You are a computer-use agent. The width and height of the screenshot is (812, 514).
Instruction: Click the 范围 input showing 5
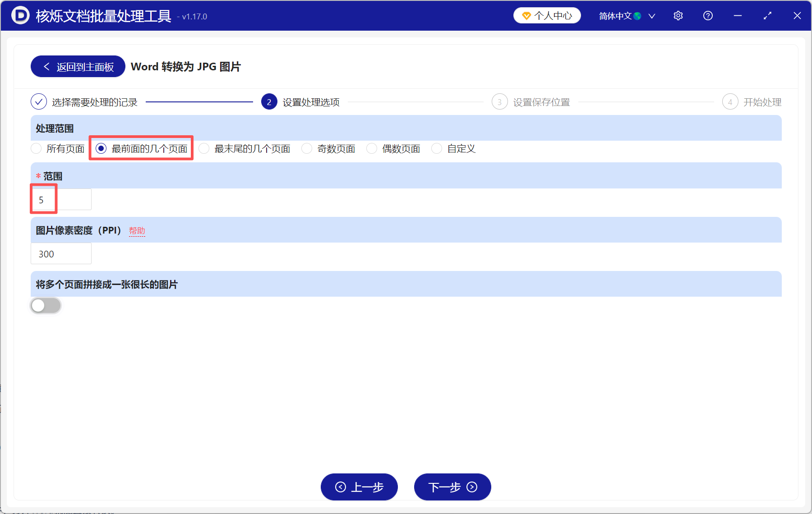click(61, 199)
